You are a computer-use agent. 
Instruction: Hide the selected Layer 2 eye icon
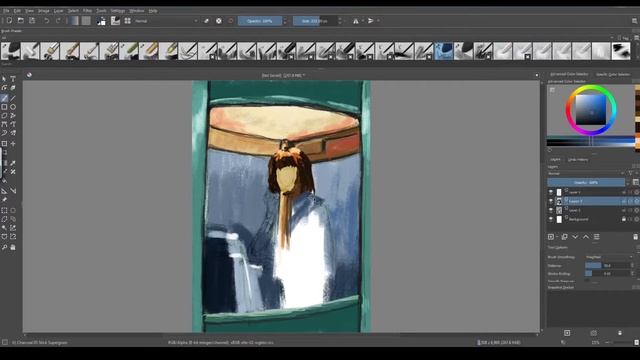pos(551,201)
